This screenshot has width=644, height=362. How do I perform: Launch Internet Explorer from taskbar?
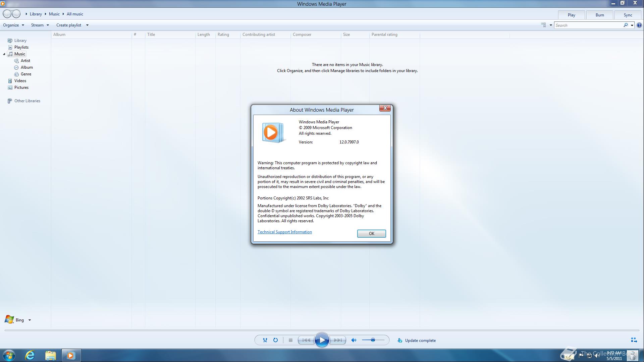coord(30,355)
